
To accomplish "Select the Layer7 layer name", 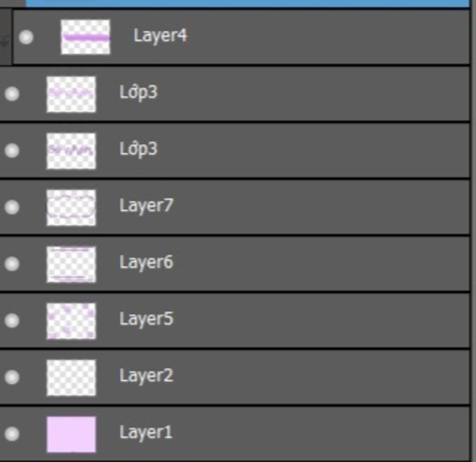I will click(x=146, y=205).
